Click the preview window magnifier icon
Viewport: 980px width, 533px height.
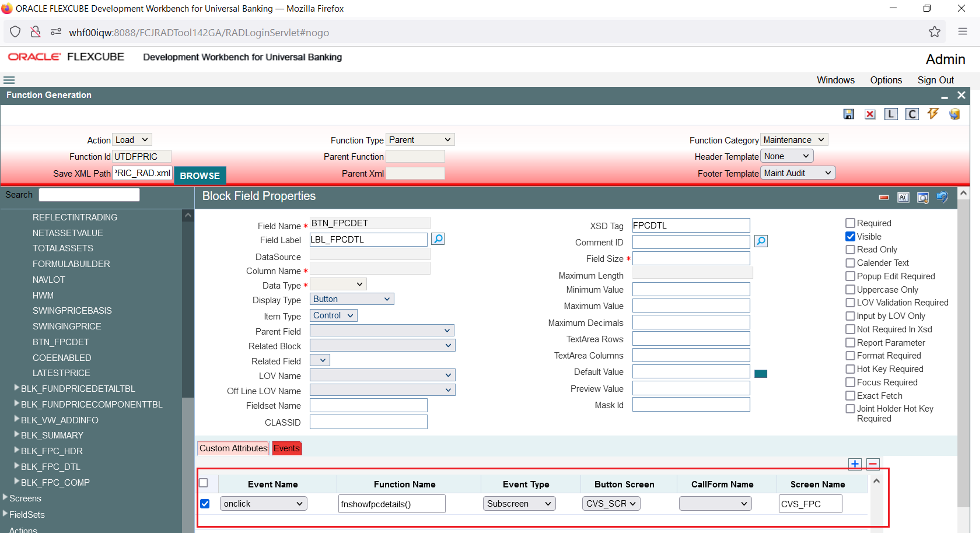(923, 197)
